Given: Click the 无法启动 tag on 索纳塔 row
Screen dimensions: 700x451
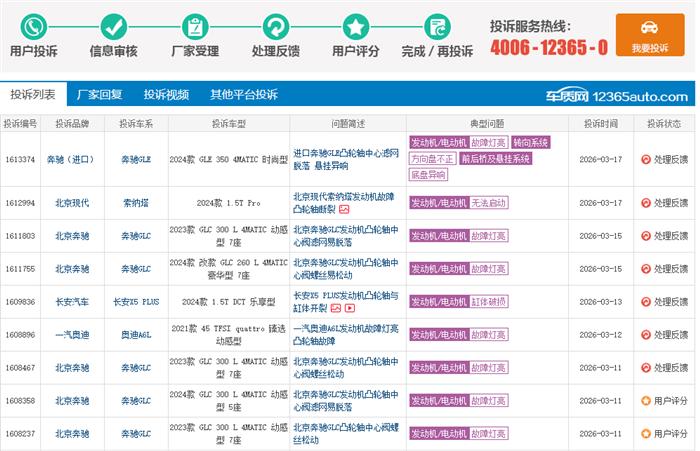Looking at the screenshot, I should [489, 203].
